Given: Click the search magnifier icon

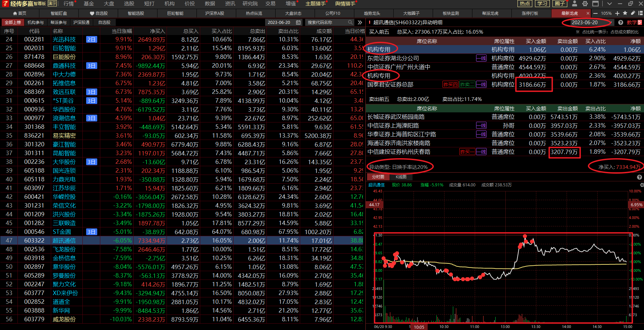Looking at the screenshot, I should 350,22.
